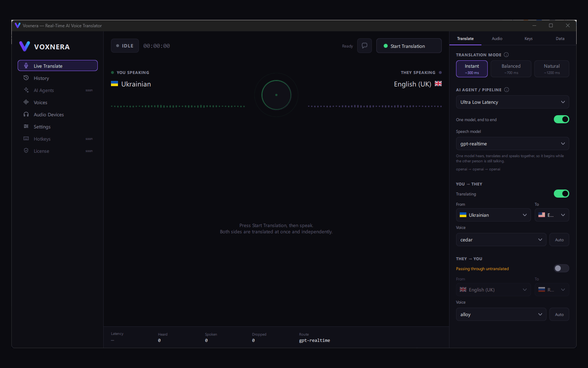This screenshot has height=368, width=588.
Task: Open Settings in the sidebar
Action: (58, 127)
